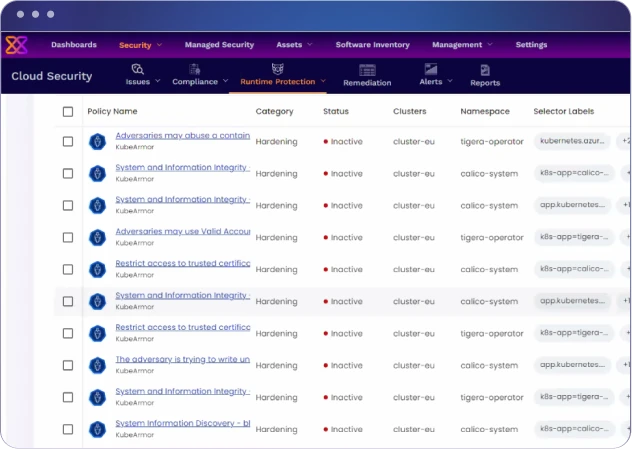Check the box for 'System Information Discovery' policy
Image resolution: width=632 pixels, height=449 pixels.
(x=68, y=429)
